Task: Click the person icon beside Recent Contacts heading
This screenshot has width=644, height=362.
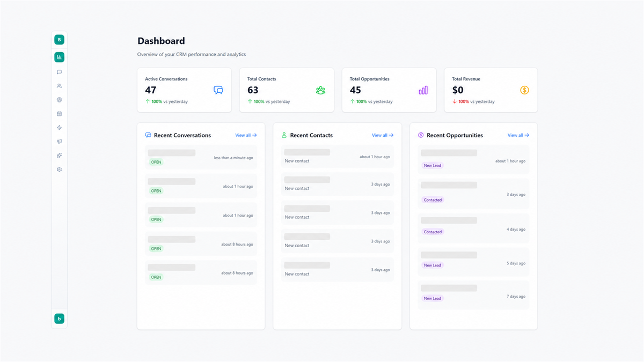Action: click(284, 135)
